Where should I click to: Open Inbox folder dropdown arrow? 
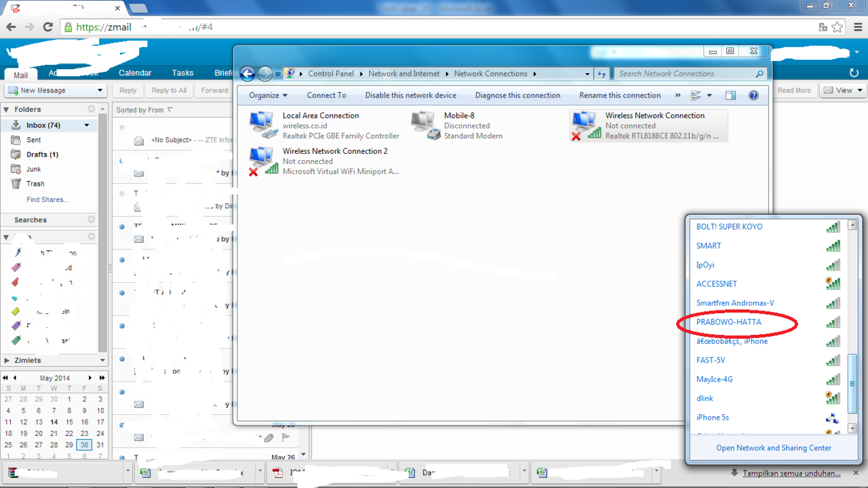87,125
